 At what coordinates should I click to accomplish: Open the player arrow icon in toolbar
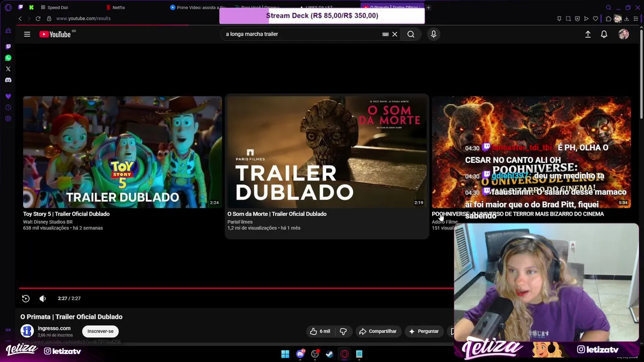pos(586,19)
